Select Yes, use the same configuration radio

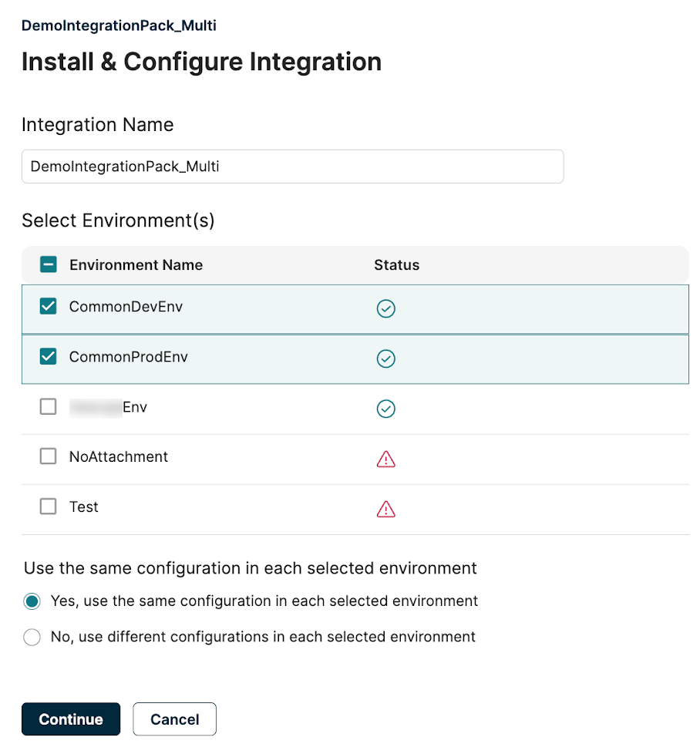32,601
